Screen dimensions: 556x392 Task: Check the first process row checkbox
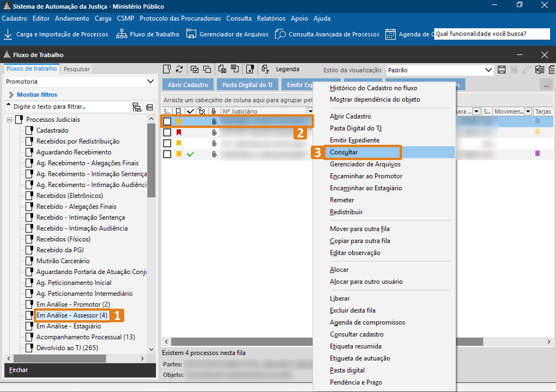point(167,121)
